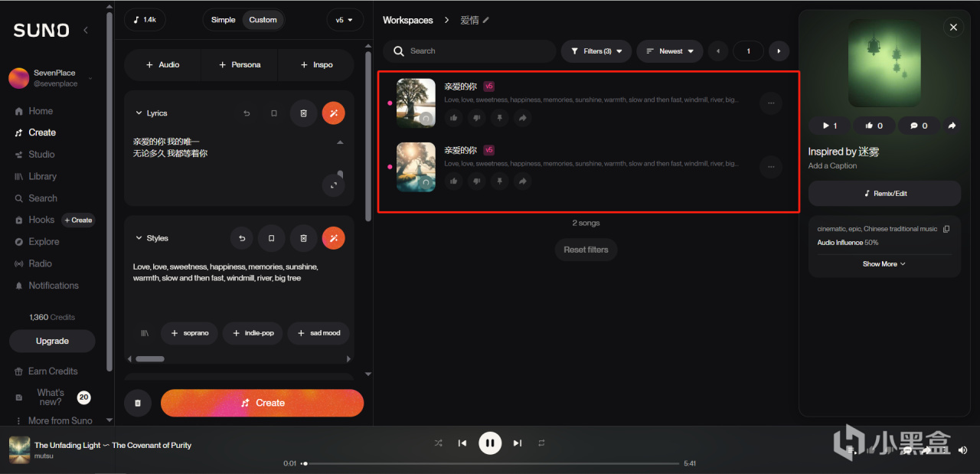980x474 pixels.
Task: Expand Show More in details panel
Action: tap(884, 264)
